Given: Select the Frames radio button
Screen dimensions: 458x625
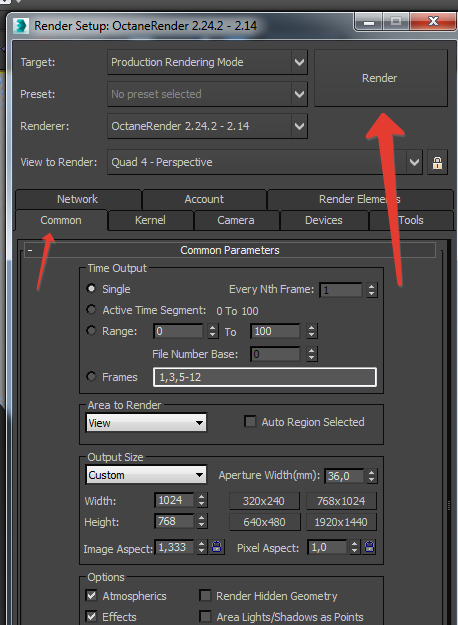Looking at the screenshot, I should 91,377.
